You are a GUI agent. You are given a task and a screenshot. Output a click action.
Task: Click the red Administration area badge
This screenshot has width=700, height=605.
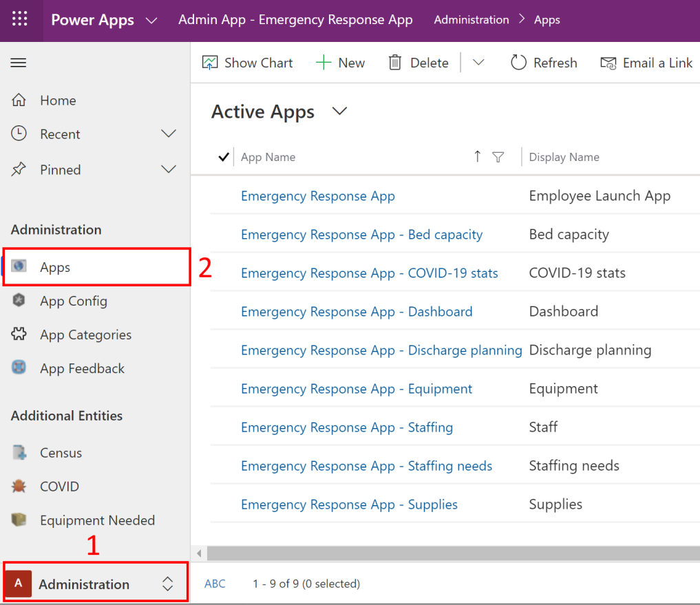19,583
